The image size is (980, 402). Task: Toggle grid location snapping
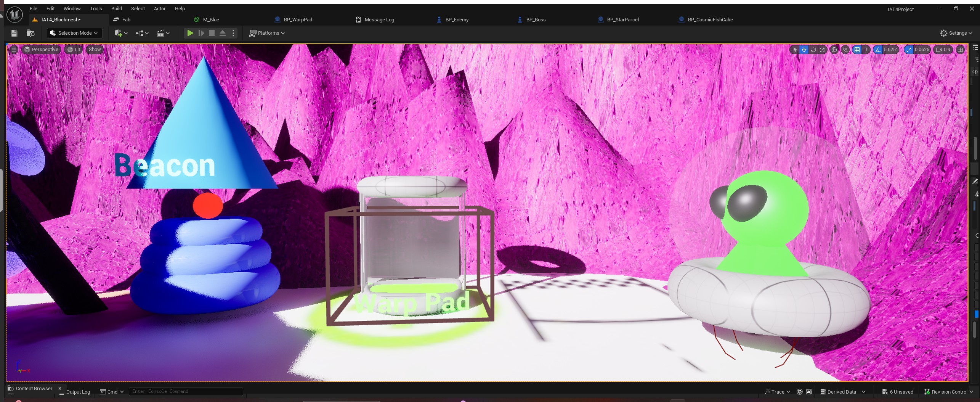pyautogui.click(x=857, y=50)
